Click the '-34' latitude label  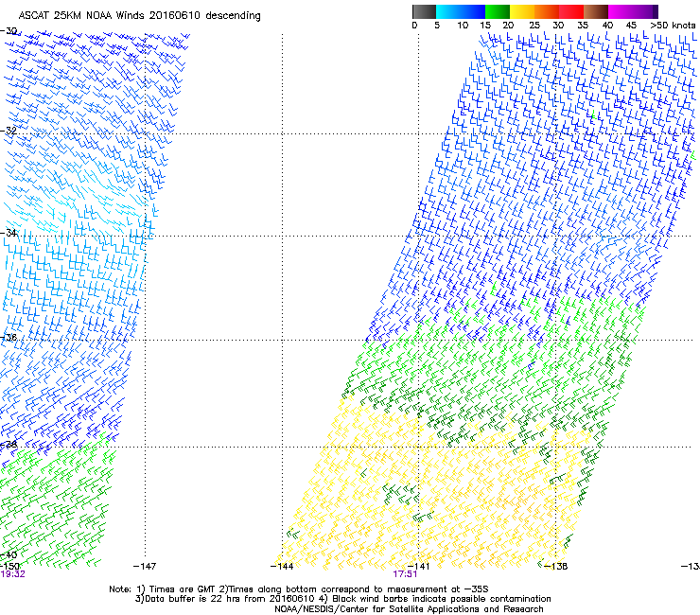[9, 233]
